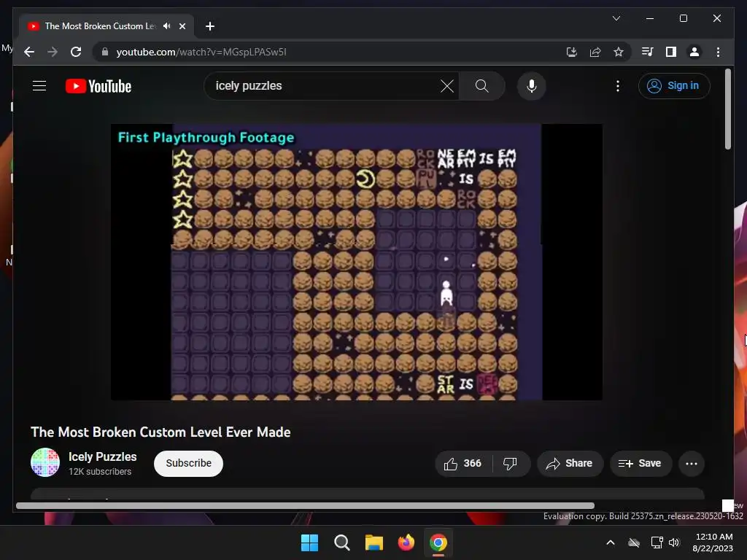Open File Explorer from taskbar
The image size is (747, 560).
tap(374, 542)
